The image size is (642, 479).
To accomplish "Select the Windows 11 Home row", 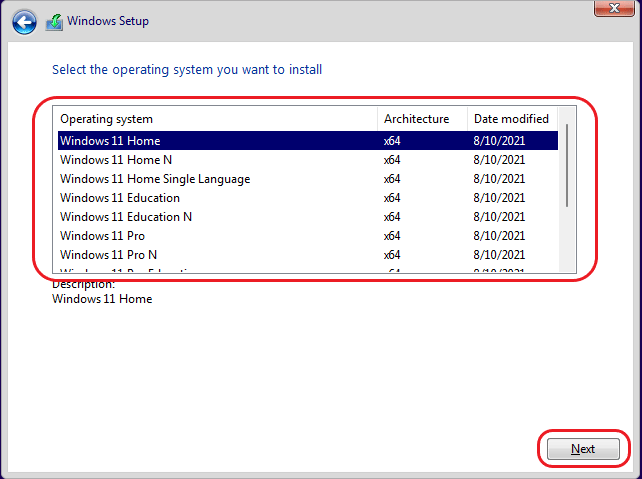I will [x=308, y=140].
